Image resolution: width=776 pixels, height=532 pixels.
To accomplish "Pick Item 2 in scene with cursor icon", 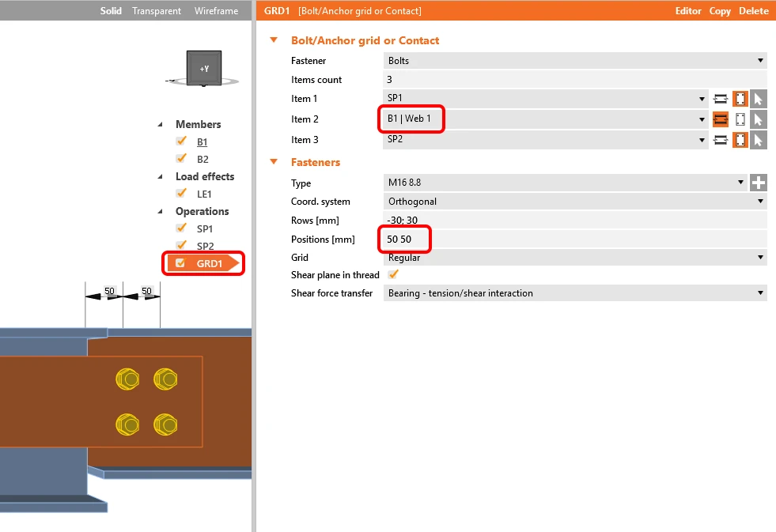I will 758,119.
